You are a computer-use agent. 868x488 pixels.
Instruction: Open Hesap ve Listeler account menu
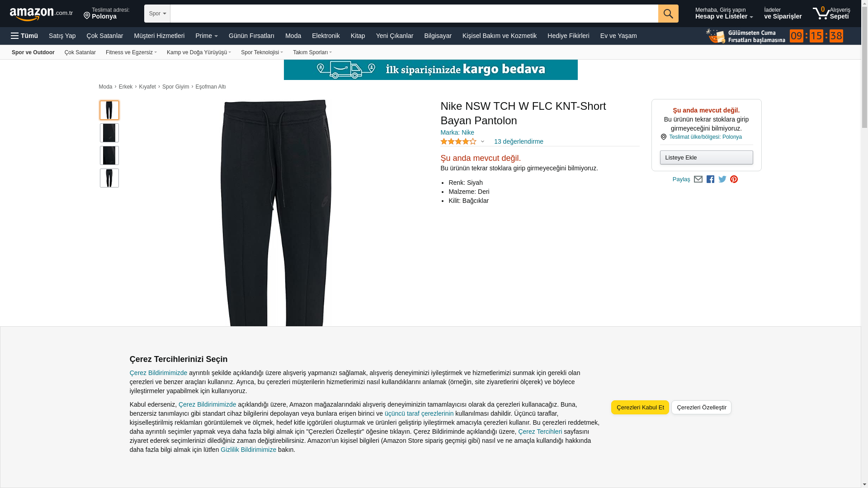tap(724, 13)
